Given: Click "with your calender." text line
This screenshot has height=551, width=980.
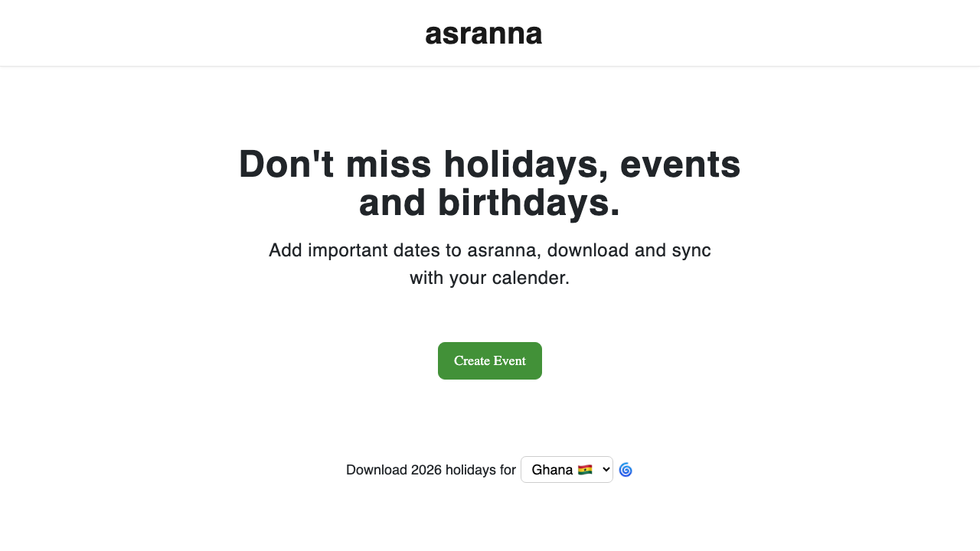Looking at the screenshot, I should point(489,278).
